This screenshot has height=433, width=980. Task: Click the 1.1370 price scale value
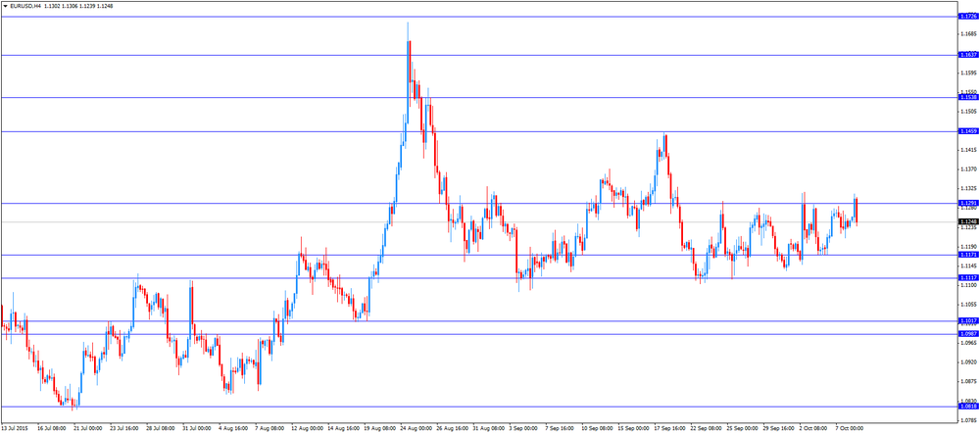tap(967, 169)
